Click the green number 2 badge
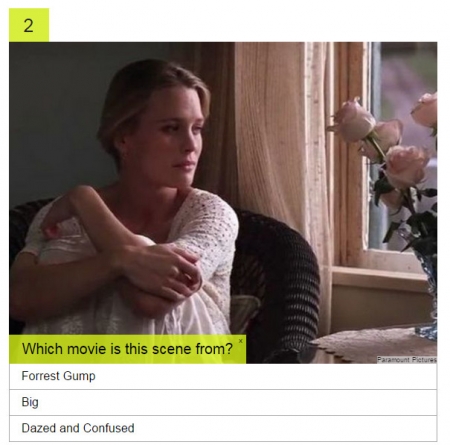The image size is (450, 445). pyautogui.click(x=29, y=25)
